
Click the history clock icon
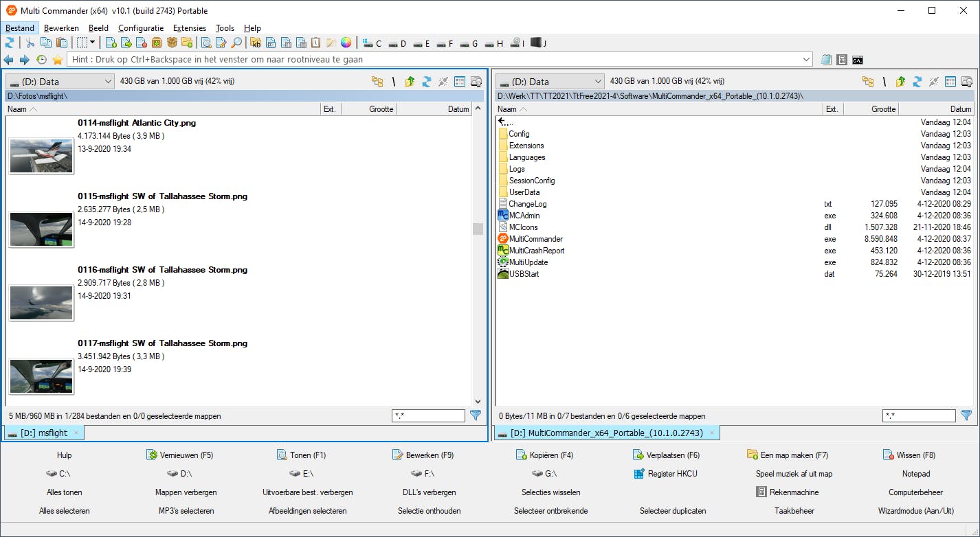(41, 60)
